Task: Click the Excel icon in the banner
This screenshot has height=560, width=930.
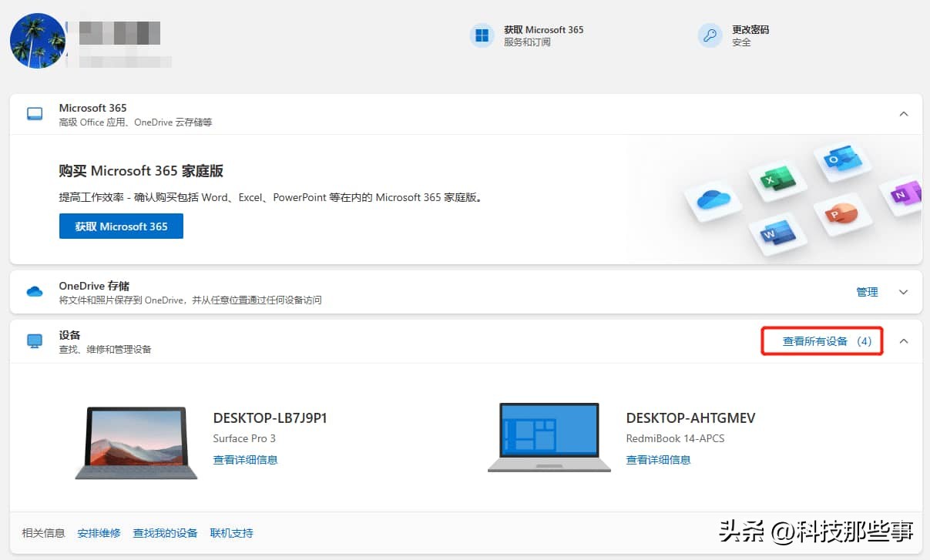Action: coord(776,177)
